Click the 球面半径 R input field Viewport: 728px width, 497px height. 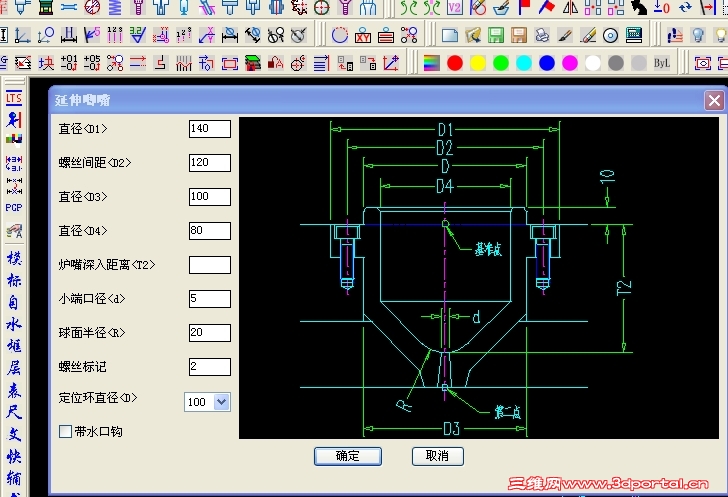(x=210, y=333)
